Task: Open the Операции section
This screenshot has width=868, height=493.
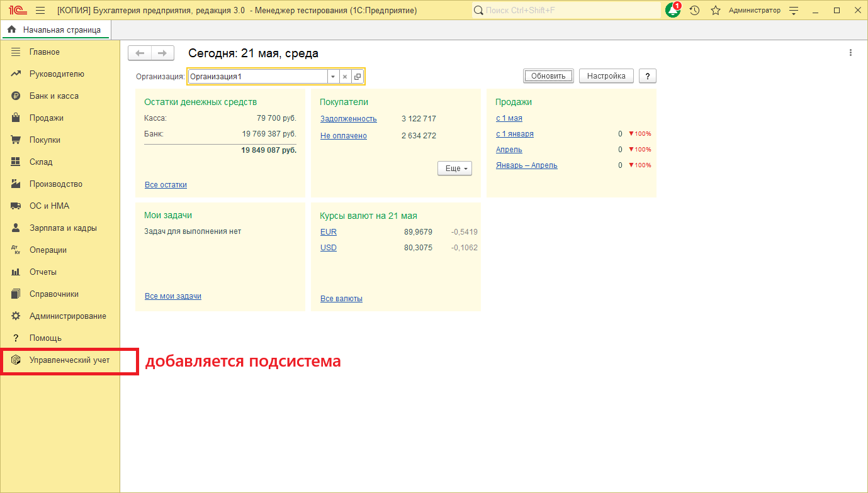Action: point(60,250)
